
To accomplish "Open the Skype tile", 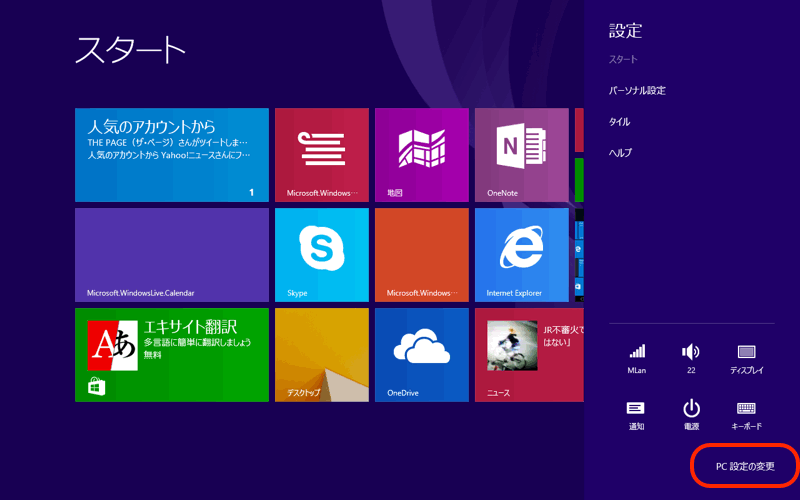I will point(321,254).
